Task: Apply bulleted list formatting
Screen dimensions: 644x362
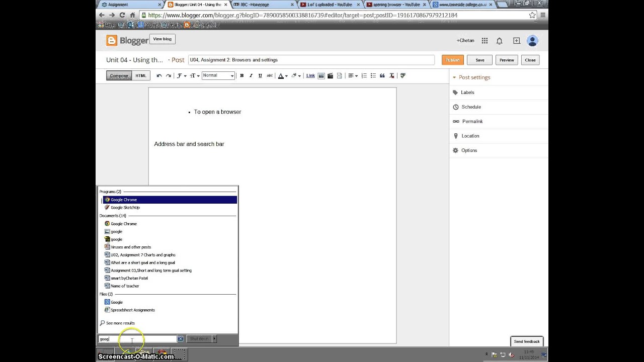Action: 373,76
